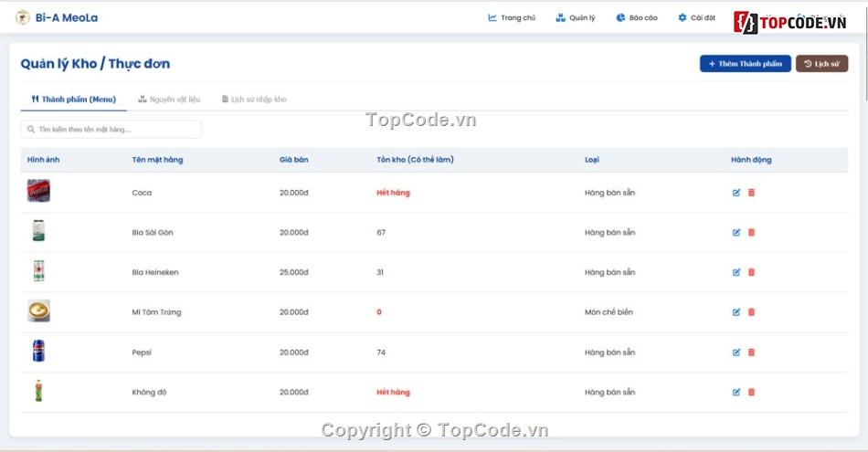Open the Quản lý menu
Screen dimensions: 868x452
tap(575, 17)
